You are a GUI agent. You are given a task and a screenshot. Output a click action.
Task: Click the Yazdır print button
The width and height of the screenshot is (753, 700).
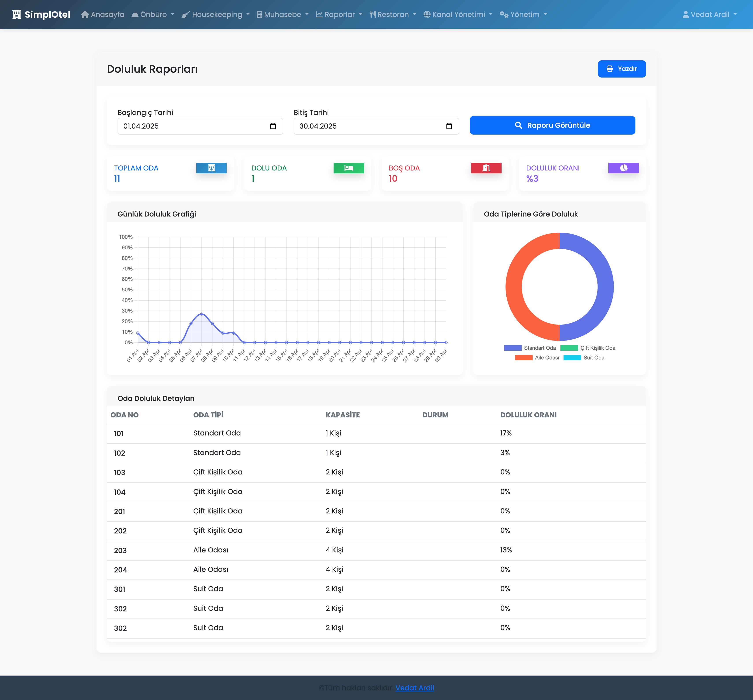(621, 69)
